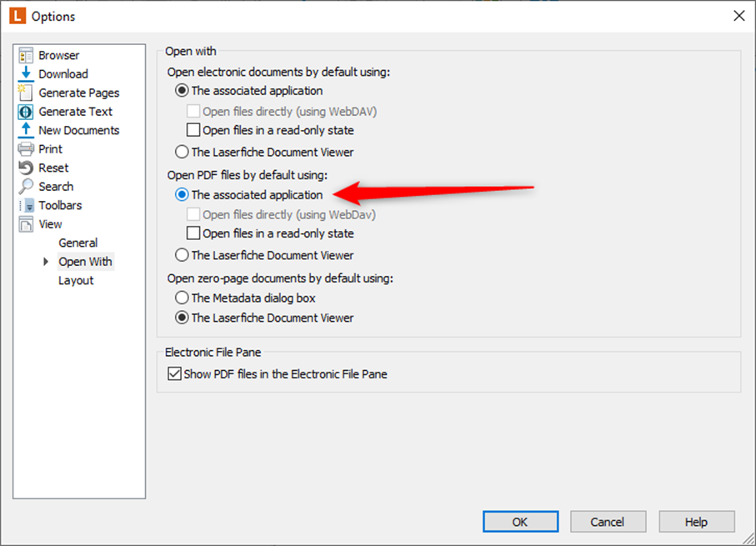Click the arrow marker beside Open With
The image size is (756, 546).
pyautogui.click(x=46, y=262)
